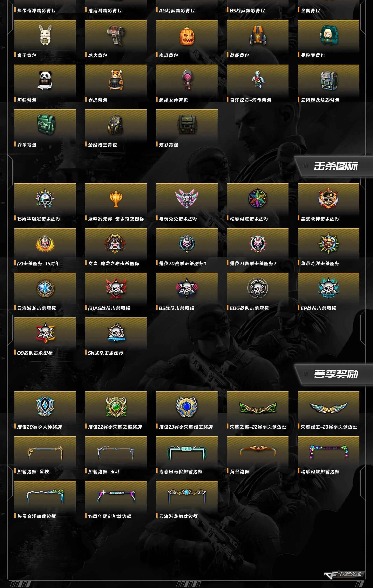Select the pumpkin backpack (南瓜背包) icon
The height and width of the screenshot is (588, 373).
[187, 35]
